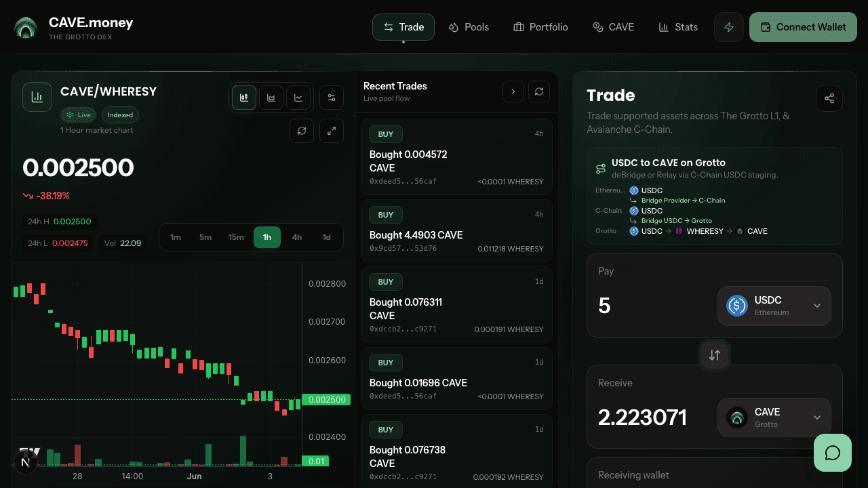Image resolution: width=868 pixels, height=488 pixels.
Task: Open the chat support bubble
Action: point(833,453)
